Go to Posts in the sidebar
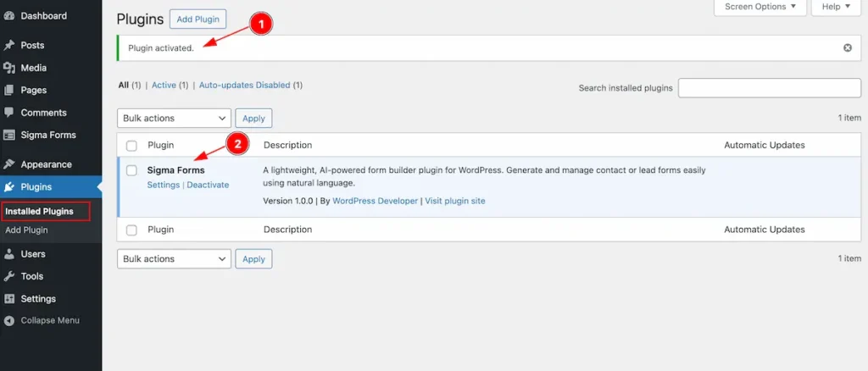This screenshot has height=371, width=868. click(32, 46)
